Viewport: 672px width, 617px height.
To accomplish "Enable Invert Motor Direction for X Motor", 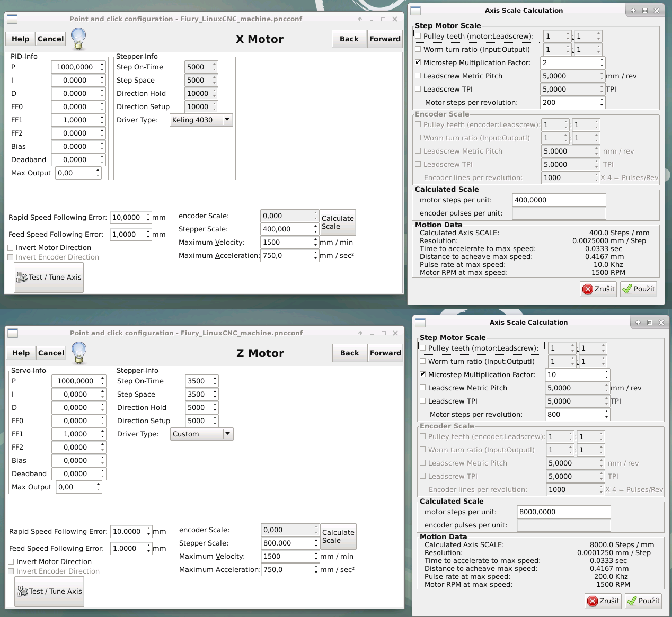I will 11,247.
